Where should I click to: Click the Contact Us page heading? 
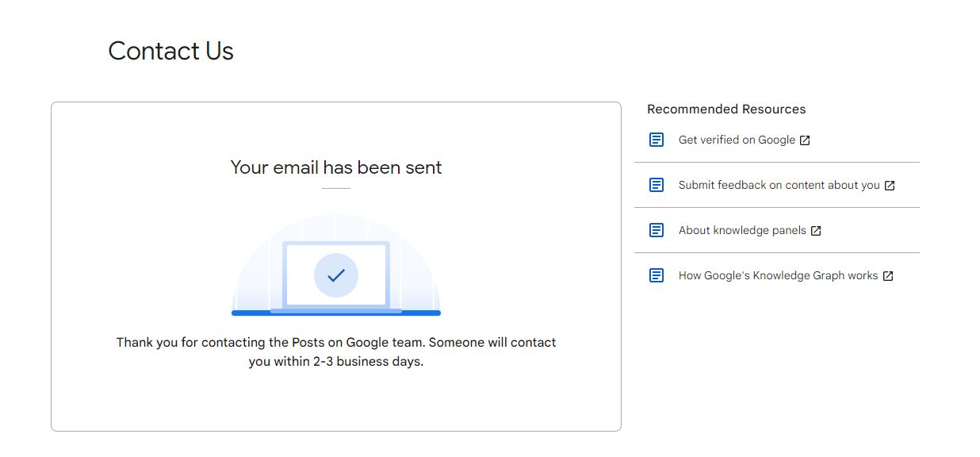170,51
